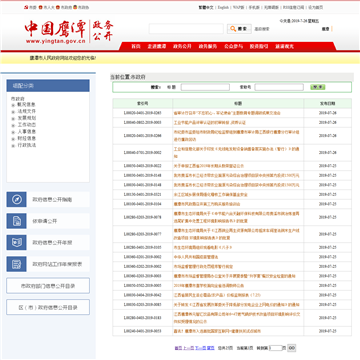
Task: Open the 首页 navigation tab
Action: coord(136,46)
